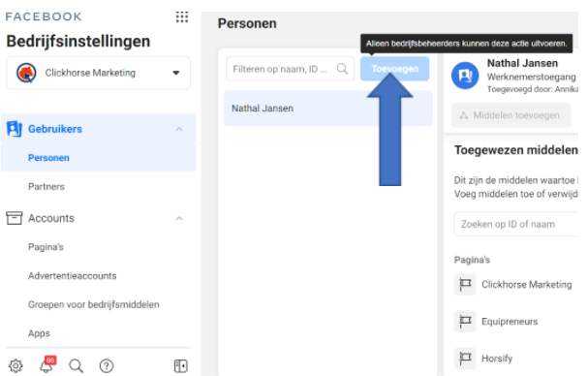Click the FACEBOOK logo text
588x376 pixels.
tap(44, 16)
